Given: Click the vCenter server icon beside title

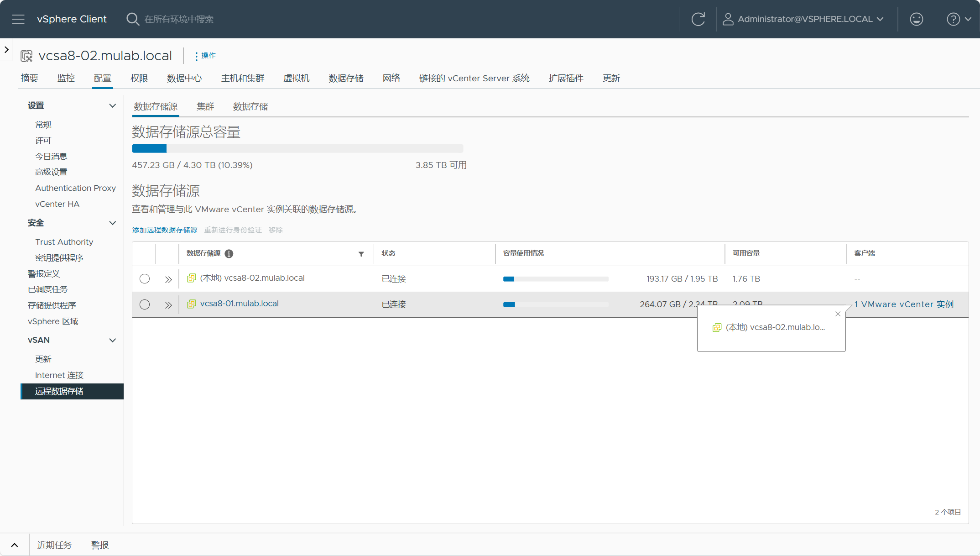Looking at the screenshot, I should click(x=26, y=56).
